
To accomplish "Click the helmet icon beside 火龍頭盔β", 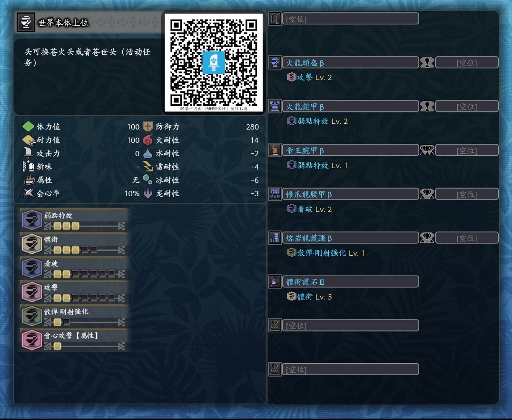I will 275,62.
